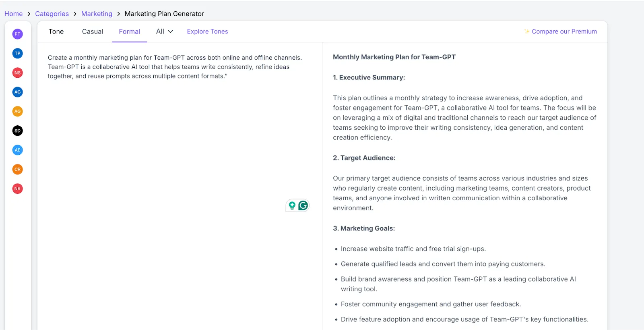Click the bullet 'Drive feature adoption and encourage usage'
Screen dimensions: 644x330
(x=464, y=319)
